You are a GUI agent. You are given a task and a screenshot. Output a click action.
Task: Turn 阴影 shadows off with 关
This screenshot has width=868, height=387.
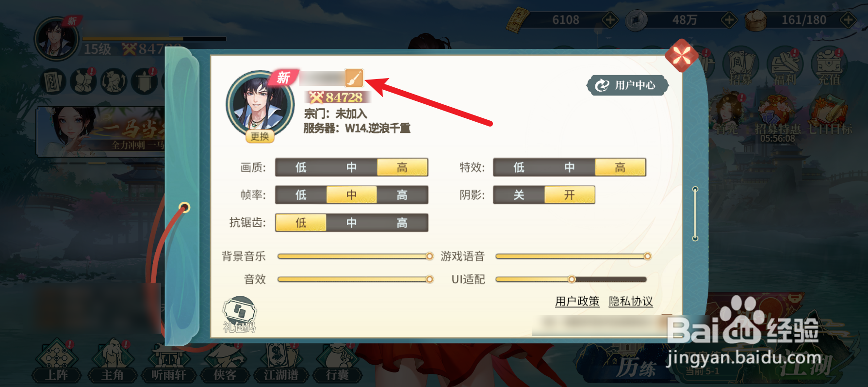point(519,195)
